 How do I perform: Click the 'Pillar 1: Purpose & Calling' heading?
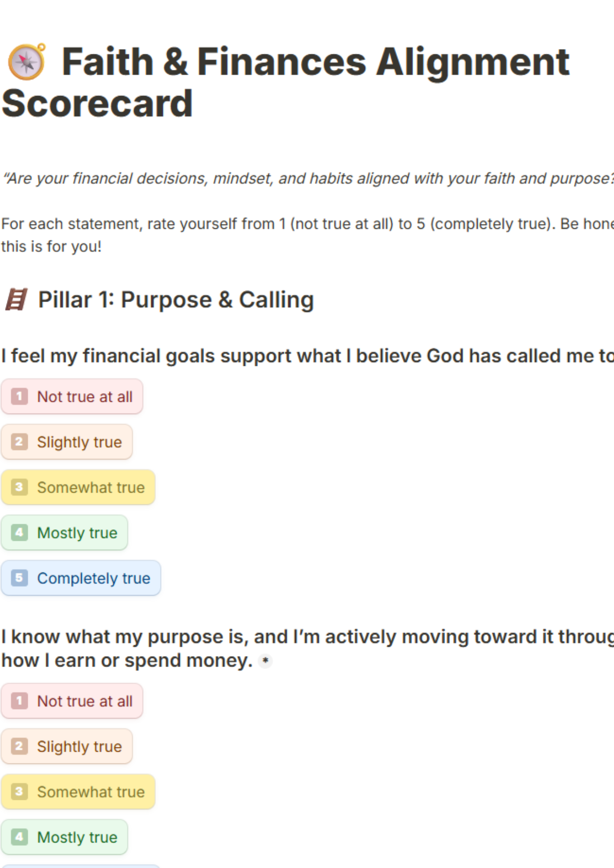[176, 299]
